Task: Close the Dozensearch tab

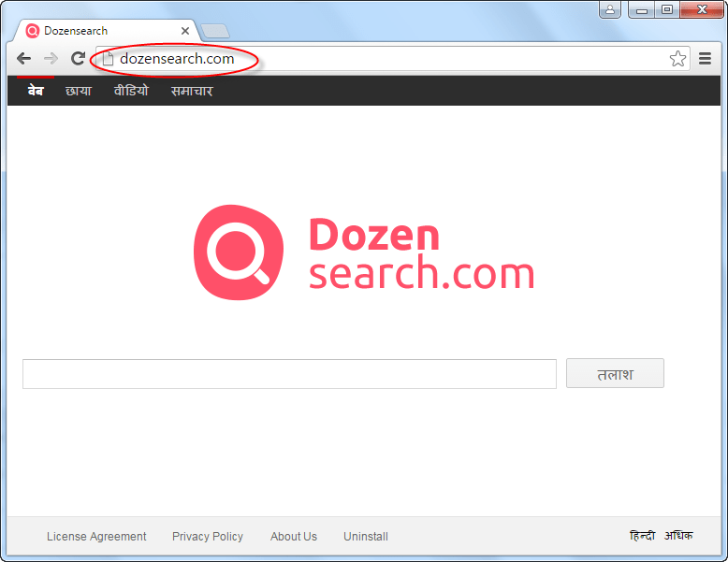Action: 184,31
